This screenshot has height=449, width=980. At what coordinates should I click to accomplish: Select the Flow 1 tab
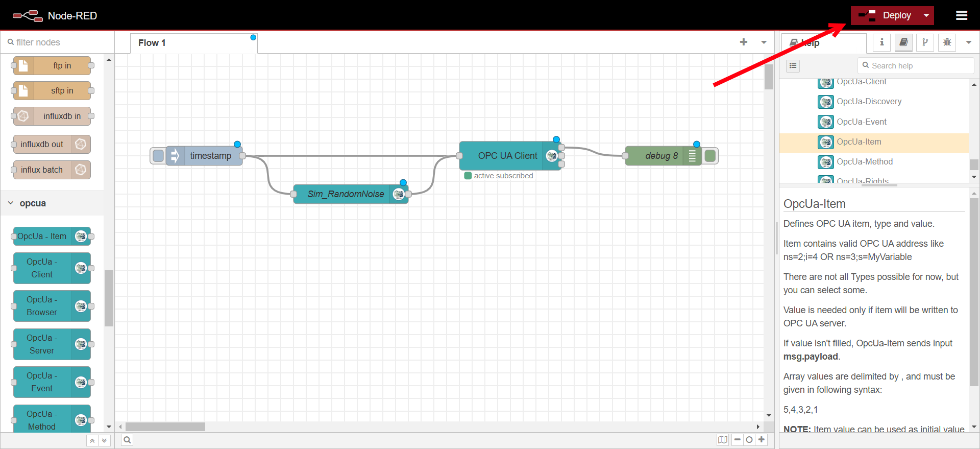152,43
